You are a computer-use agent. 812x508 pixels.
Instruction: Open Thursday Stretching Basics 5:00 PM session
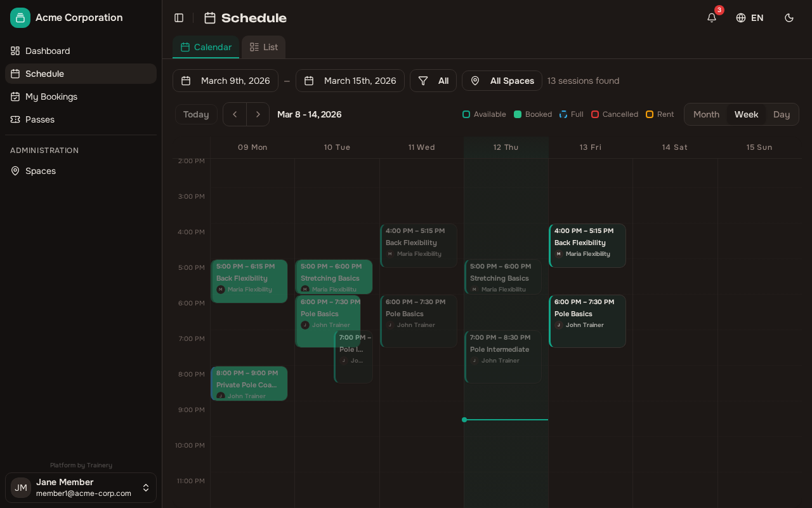pyautogui.click(x=503, y=277)
